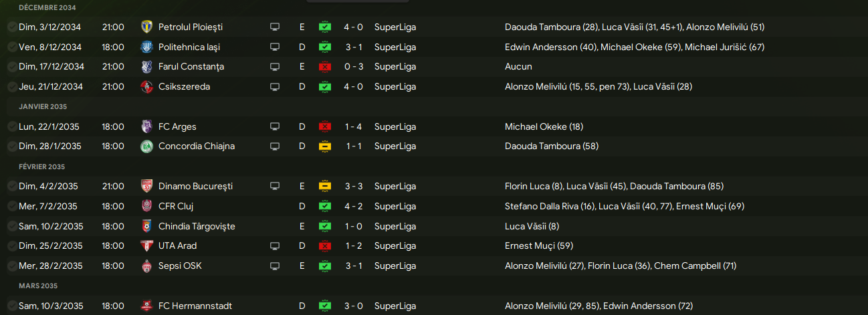Image resolution: width=868 pixels, height=315 pixels.
Task: Click the green win icon for CFR Cluj match
Action: tap(325, 206)
